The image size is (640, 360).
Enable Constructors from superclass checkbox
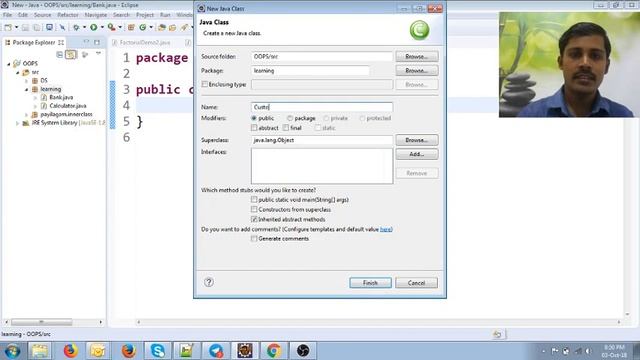coord(254,209)
